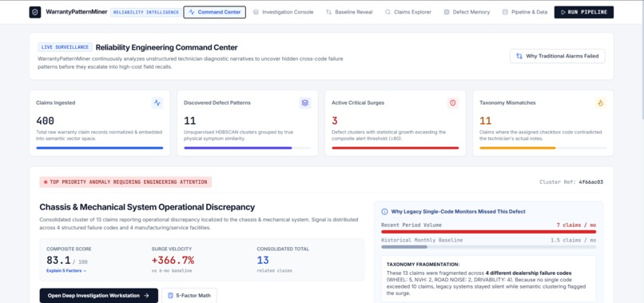Click the TAXONOMY FRAGMENTATION heading

pyautogui.click(x=423, y=265)
